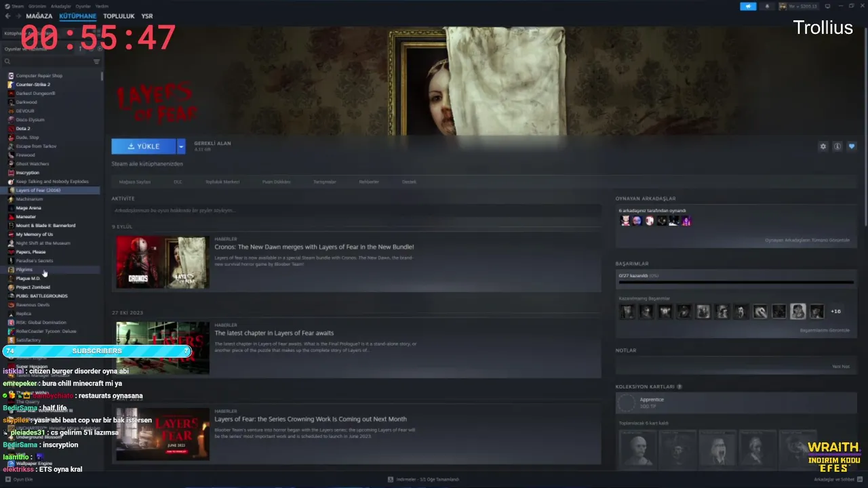The height and width of the screenshot is (488, 868).
Task: Go back with the left arrow
Action: pos(7,16)
